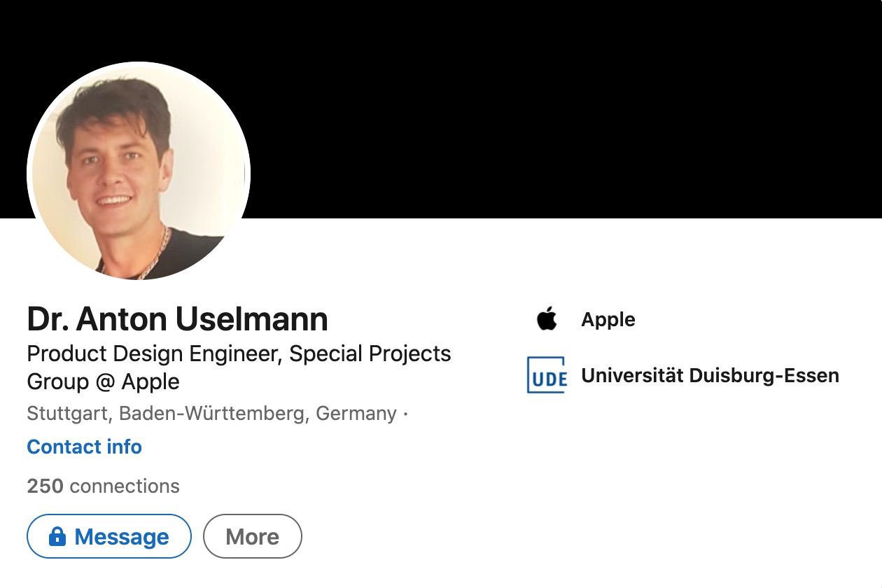Click the word Stuttgart in location
Image resolution: width=882 pixels, height=588 pixels.
pos(67,413)
